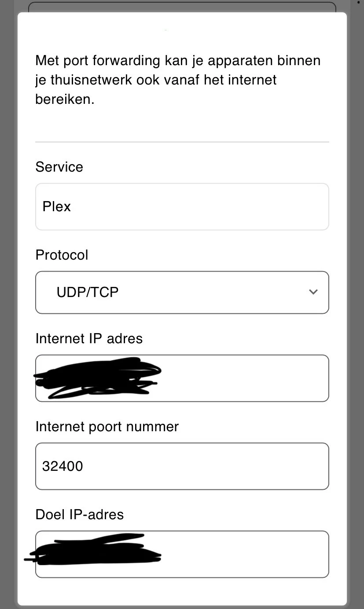Click the port forwarding description text
Image resolution: width=364 pixels, height=609 pixels.
point(177,80)
